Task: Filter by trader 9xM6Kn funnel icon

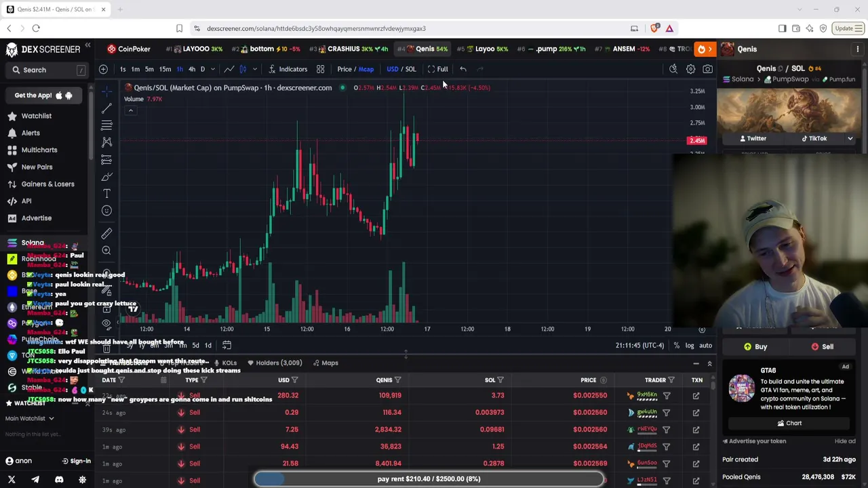Action: coord(667,395)
